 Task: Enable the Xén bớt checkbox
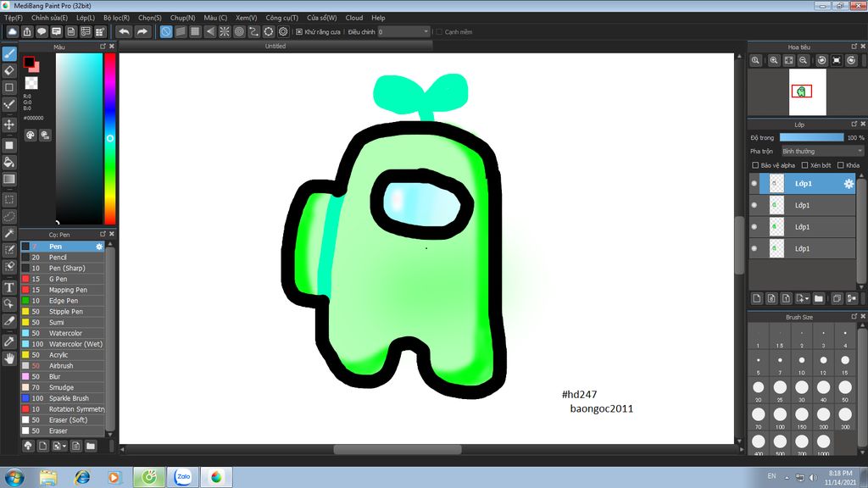pos(804,165)
